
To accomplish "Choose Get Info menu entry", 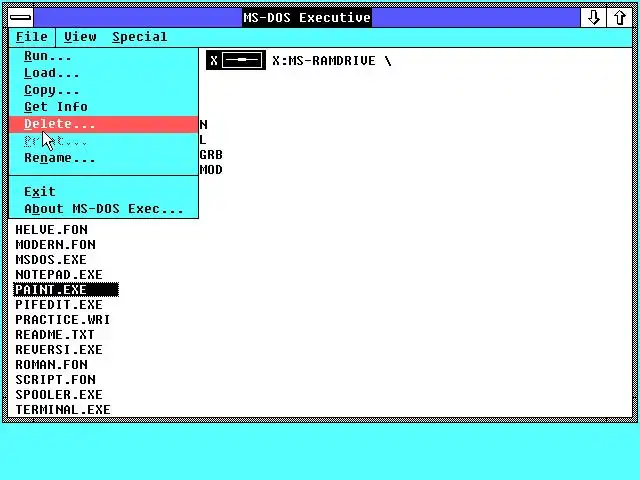I will click(104, 107).
